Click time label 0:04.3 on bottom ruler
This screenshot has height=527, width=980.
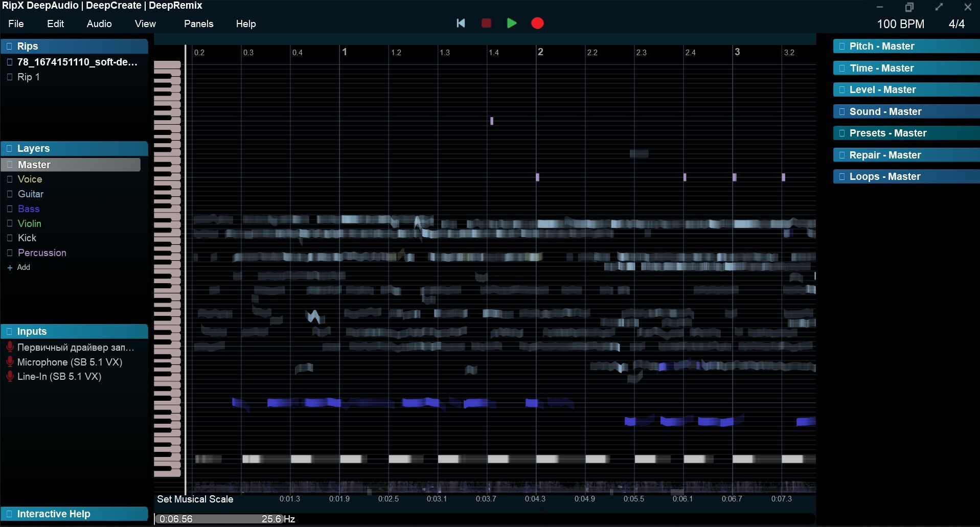point(535,498)
